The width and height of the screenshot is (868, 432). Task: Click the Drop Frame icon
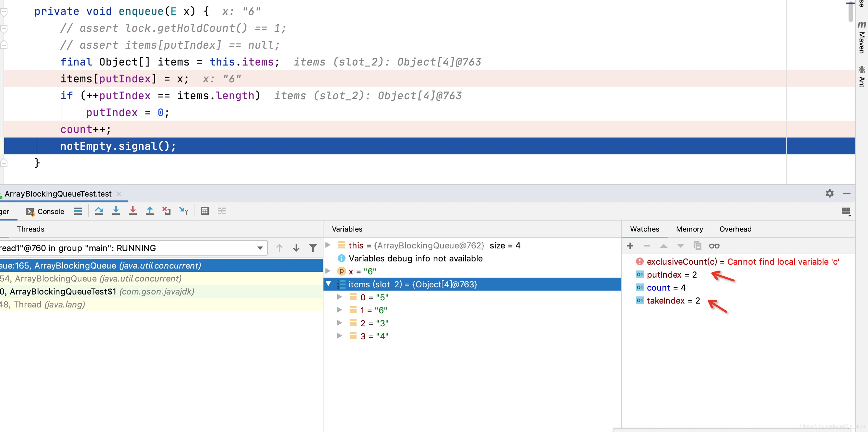coord(167,211)
